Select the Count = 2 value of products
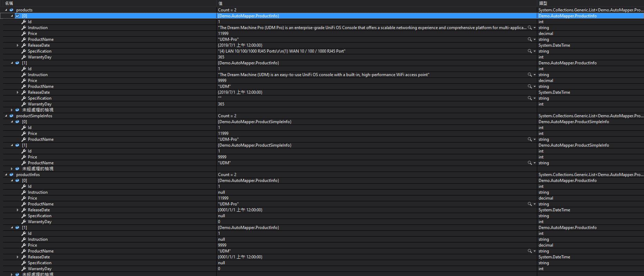The width and height of the screenshot is (644, 276). click(x=227, y=10)
